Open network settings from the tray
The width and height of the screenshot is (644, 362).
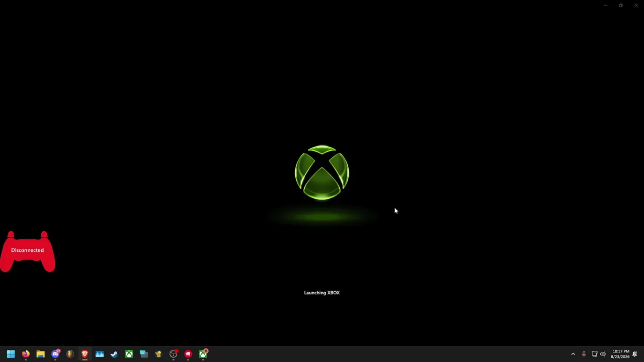[594, 354]
